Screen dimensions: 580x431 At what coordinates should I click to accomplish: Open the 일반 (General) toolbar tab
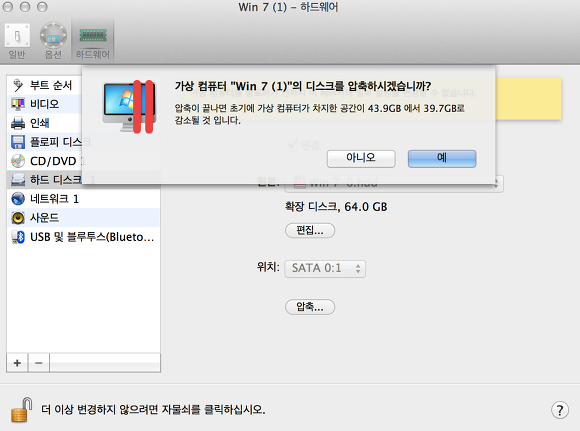17,41
